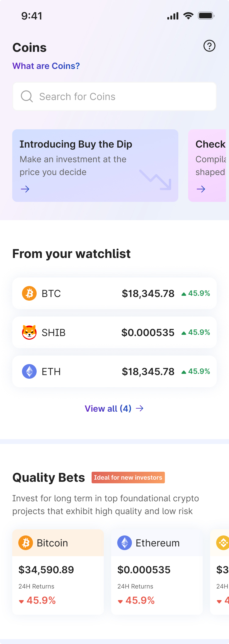Open the 'What are Coins?' link

point(46,66)
